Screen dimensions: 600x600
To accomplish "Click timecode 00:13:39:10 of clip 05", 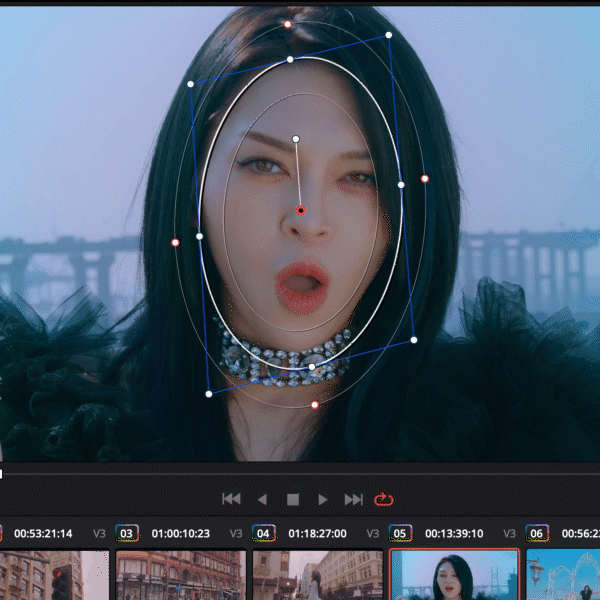I will click(x=454, y=533).
